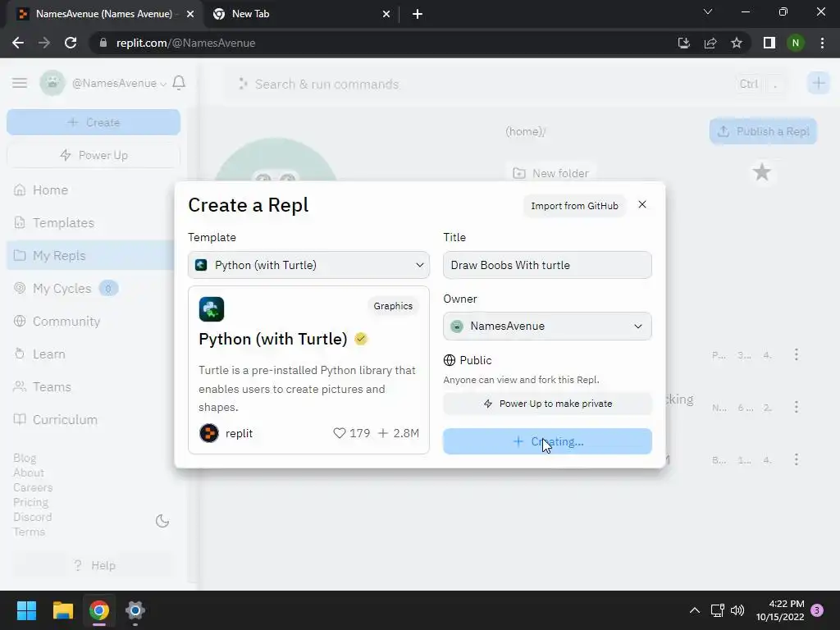Open Teams in the sidebar
Screen dimensions: 840x630
tap(43, 387)
